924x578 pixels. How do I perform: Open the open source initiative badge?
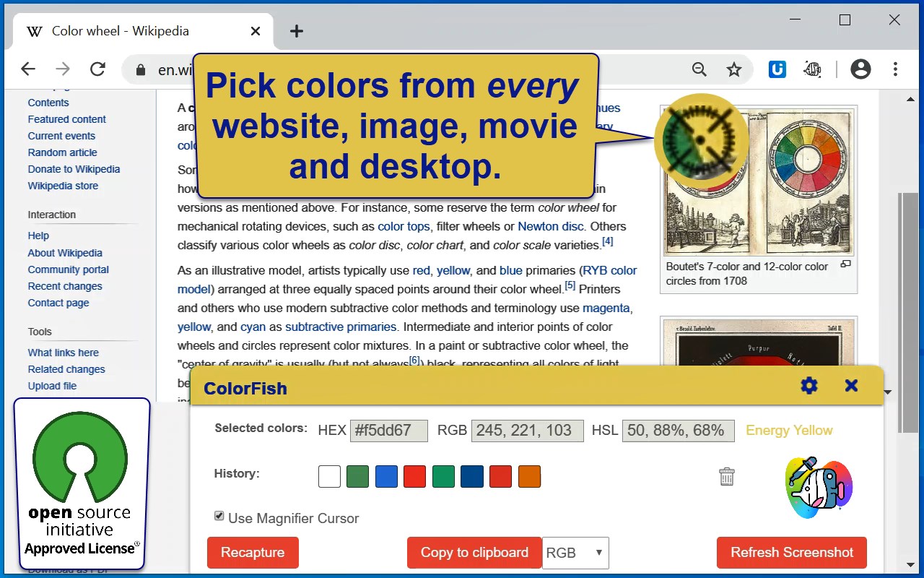pyautogui.click(x=82, y=483)
